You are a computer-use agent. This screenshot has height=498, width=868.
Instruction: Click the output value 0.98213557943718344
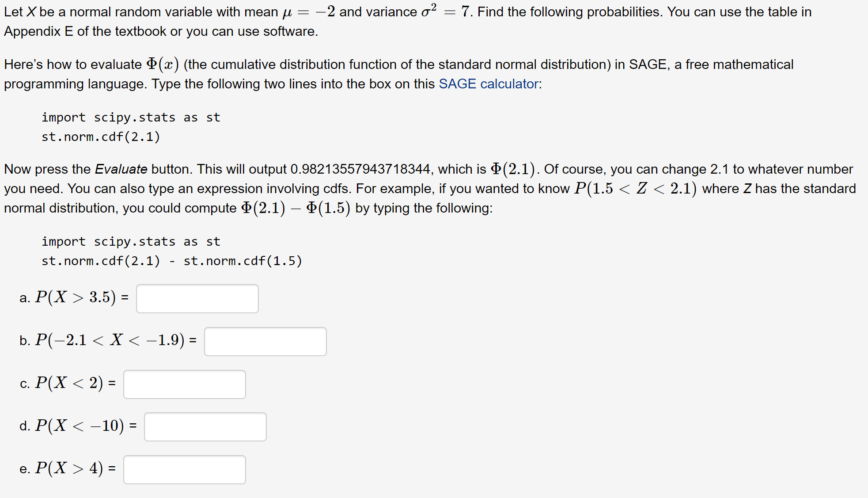pos(360,169)
